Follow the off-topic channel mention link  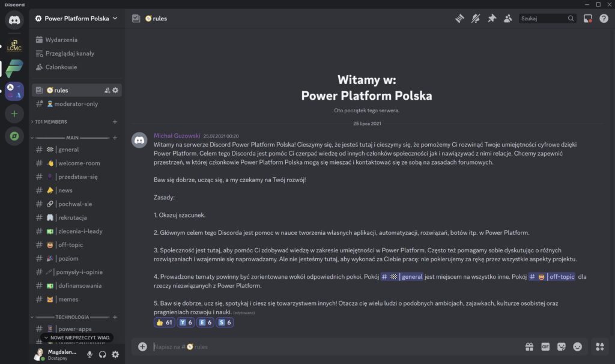[551, 277]
